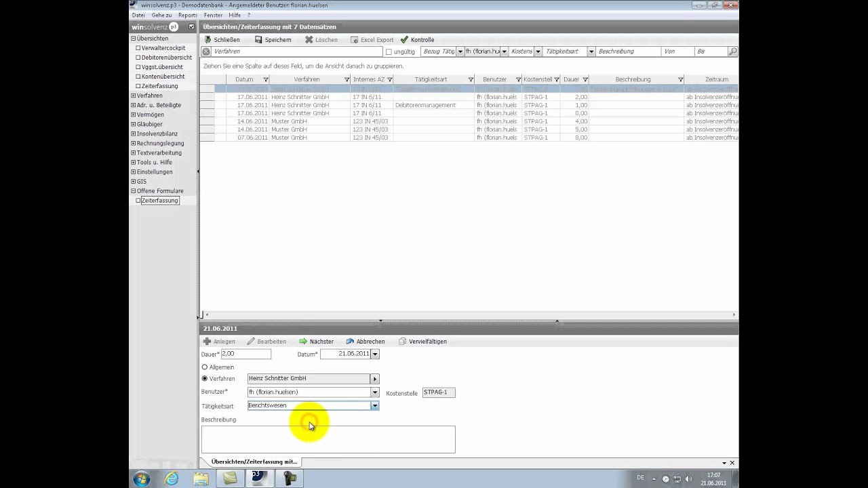Export data with Excel Export
The height and width of the screenshot is (488, 868).
click(372, 40)
